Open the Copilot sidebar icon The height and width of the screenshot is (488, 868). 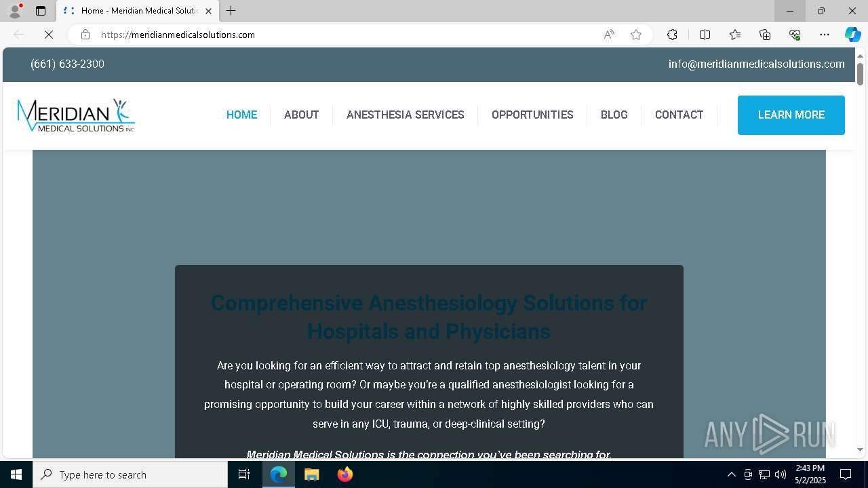852,35
